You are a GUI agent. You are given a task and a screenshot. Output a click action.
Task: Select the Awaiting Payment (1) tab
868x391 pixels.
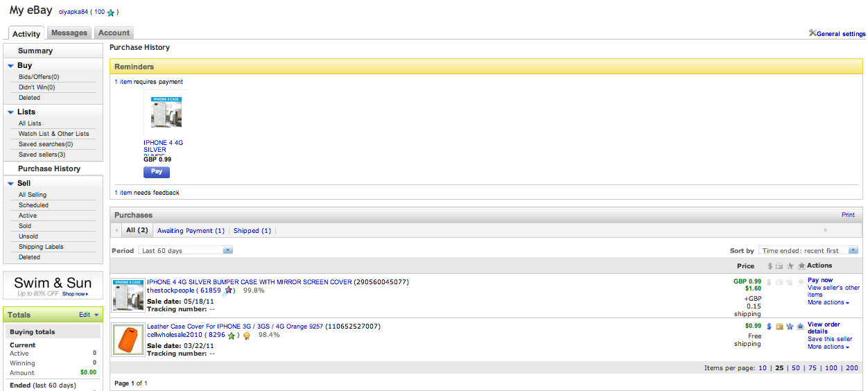coord(191,230)
